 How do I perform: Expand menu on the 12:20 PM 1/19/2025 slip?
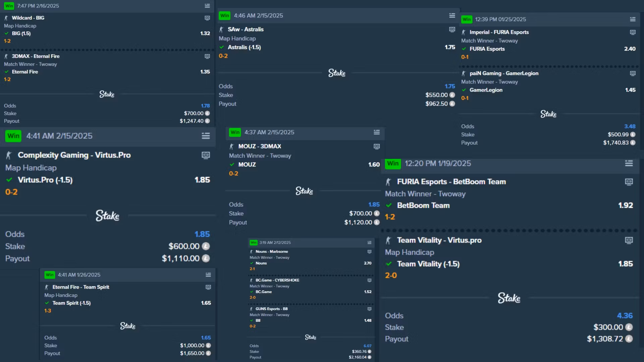[629, 164]
